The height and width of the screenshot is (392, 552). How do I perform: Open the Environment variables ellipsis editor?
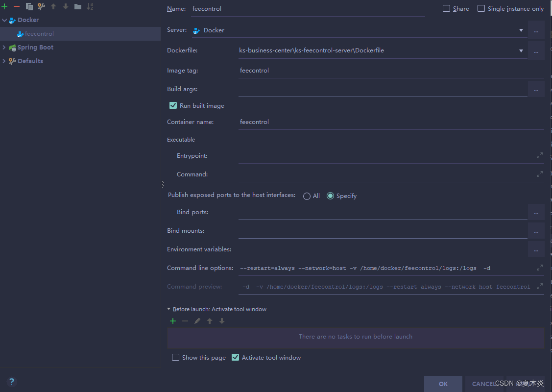tap(536, 250)
